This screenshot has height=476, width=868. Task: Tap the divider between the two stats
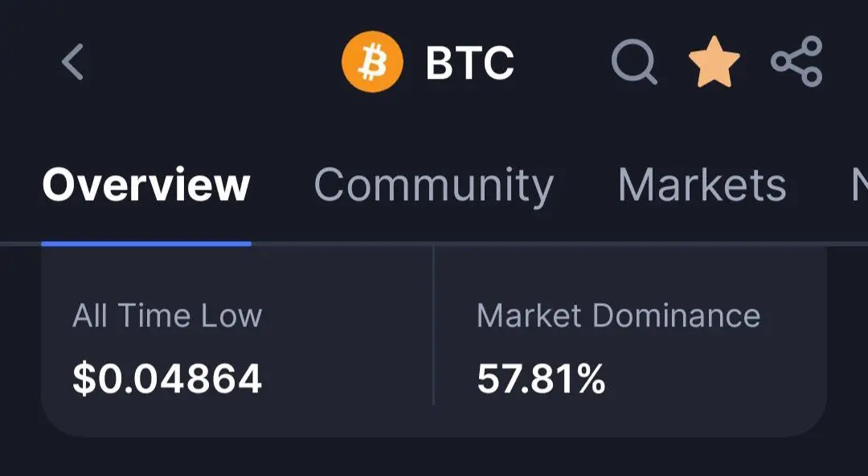(433, 326)
